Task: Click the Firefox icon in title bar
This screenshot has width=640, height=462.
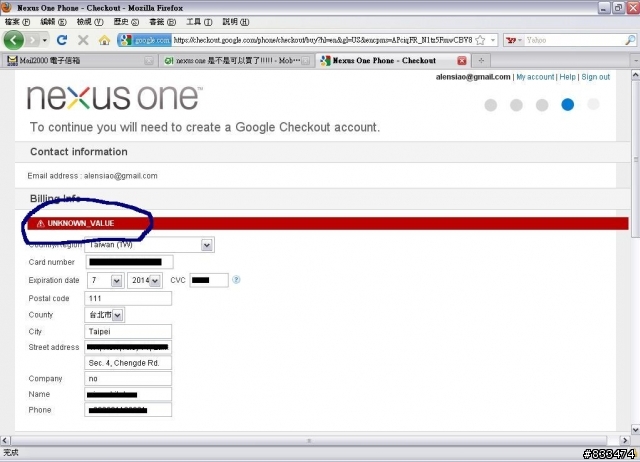Action: (x=7, y=7)
